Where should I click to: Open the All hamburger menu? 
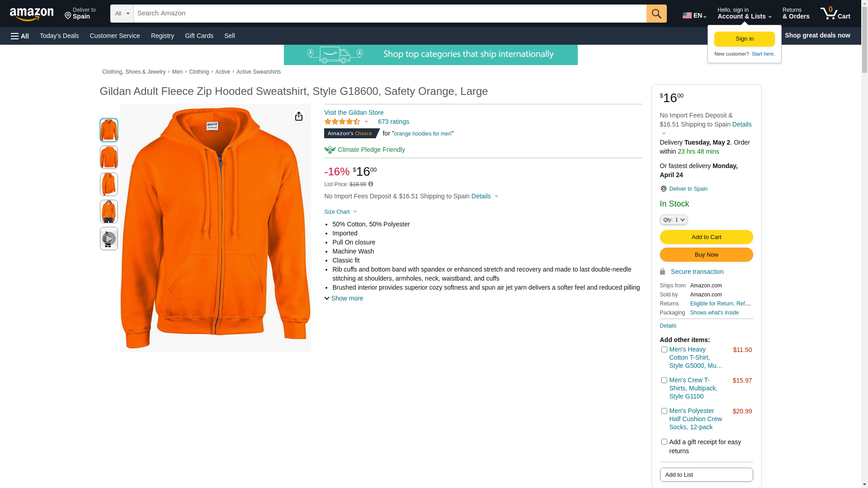20,36
